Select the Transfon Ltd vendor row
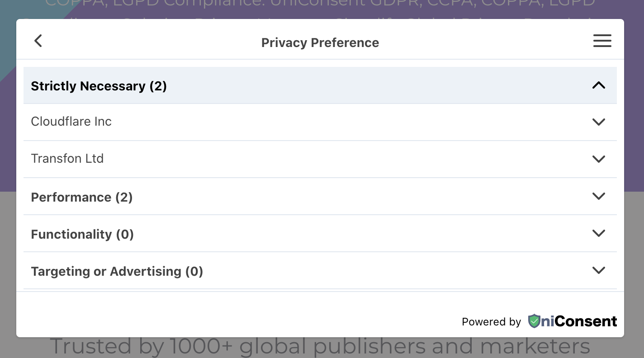The height and width of the screenshot is (358, 644). click(x=67, y=159)
